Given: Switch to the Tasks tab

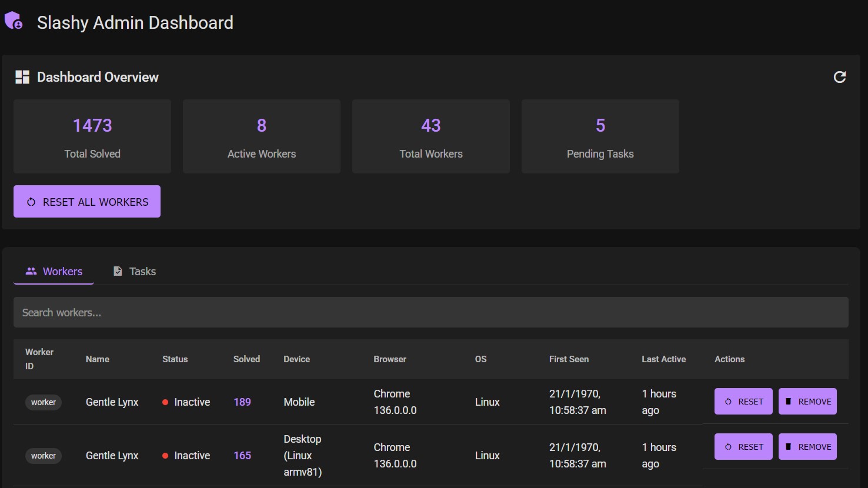Looking at the screenshot, I should pos(134,271).
